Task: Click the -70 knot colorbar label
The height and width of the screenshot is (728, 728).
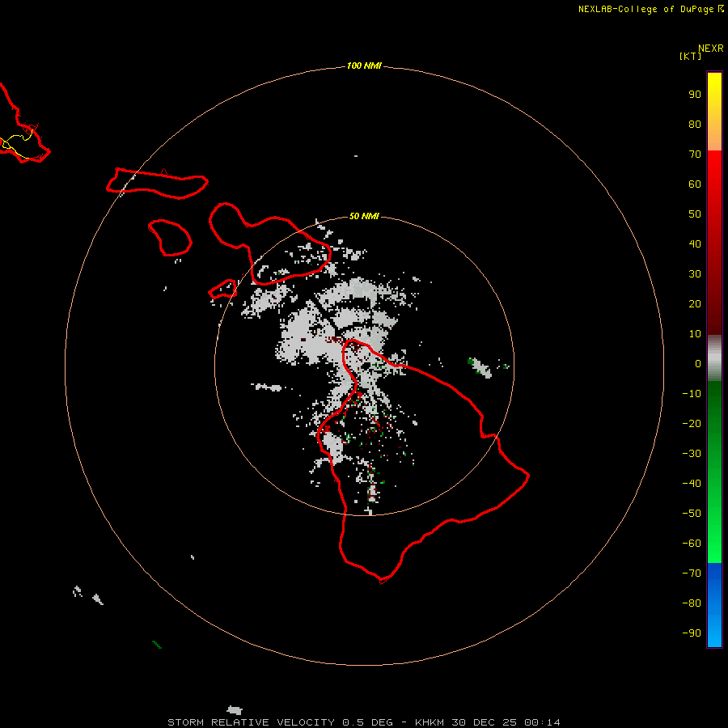Action: (692, 574)
